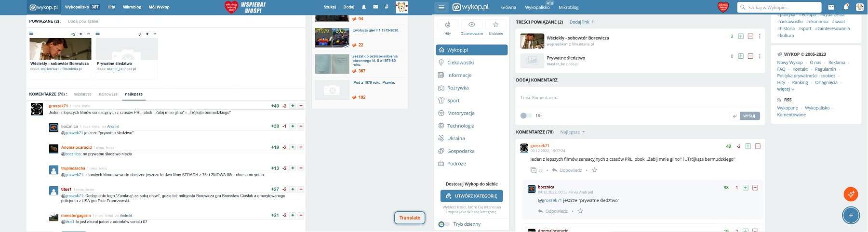Select the 'najlepsze' comments tab in old layout
Screen dimensions: 868x232
(x=134, y=94)
